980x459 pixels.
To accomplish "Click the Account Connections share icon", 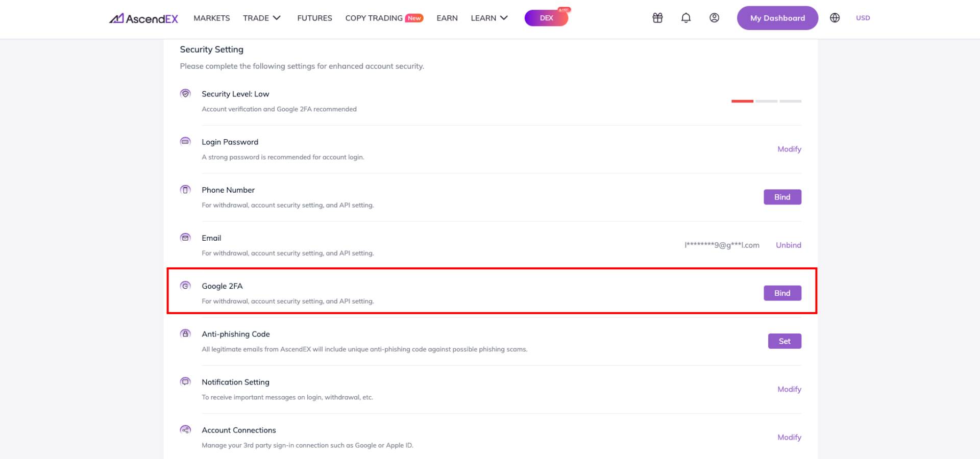I will point(185,429).
